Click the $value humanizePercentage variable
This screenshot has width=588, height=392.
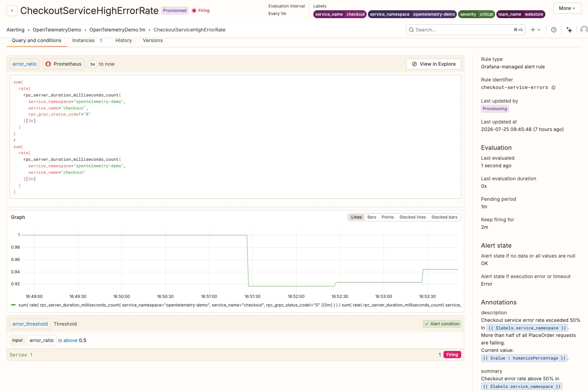524,358
